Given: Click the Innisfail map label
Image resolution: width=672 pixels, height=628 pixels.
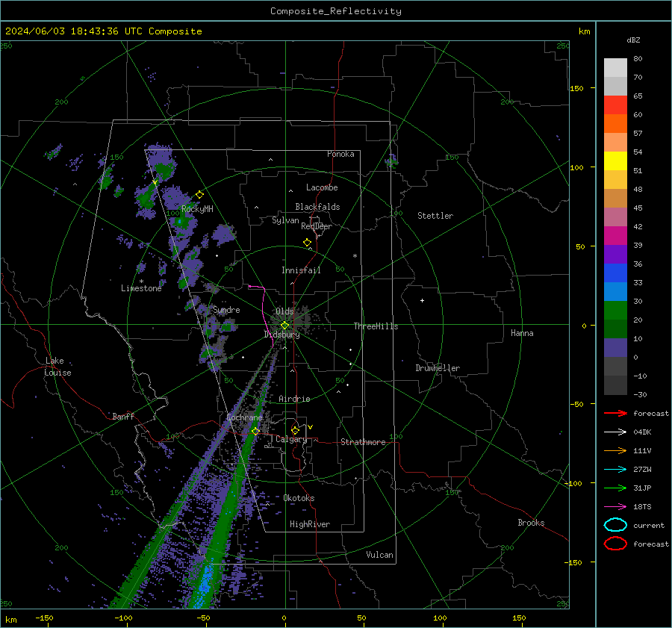Looking at the screenshot, I should click(x=301, y=270).
